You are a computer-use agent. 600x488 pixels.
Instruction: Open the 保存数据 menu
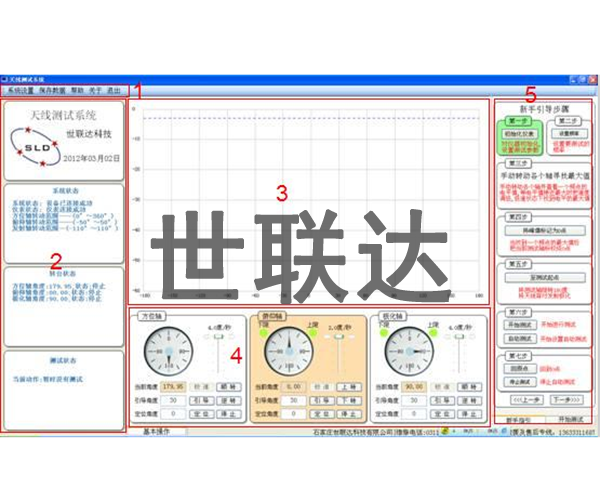coord(52,91)
